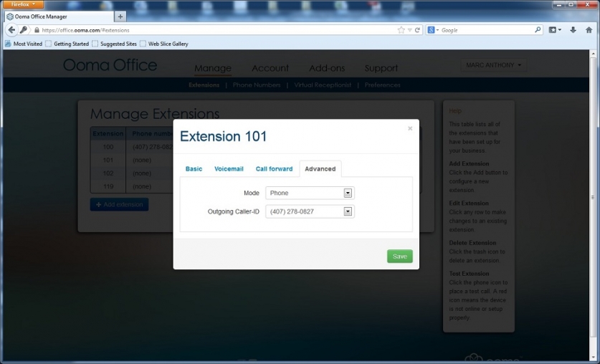Reload the page using the refresh icon
The image size is (600, 364).
417,30
